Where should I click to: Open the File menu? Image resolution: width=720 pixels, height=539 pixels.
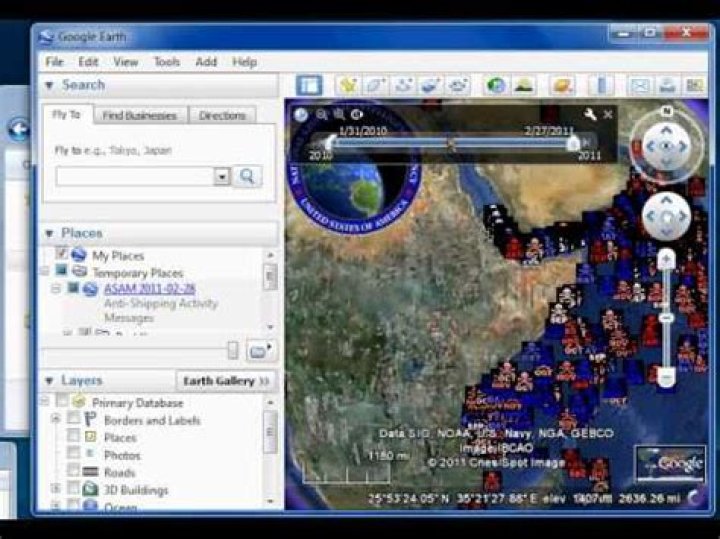[54, 62]
